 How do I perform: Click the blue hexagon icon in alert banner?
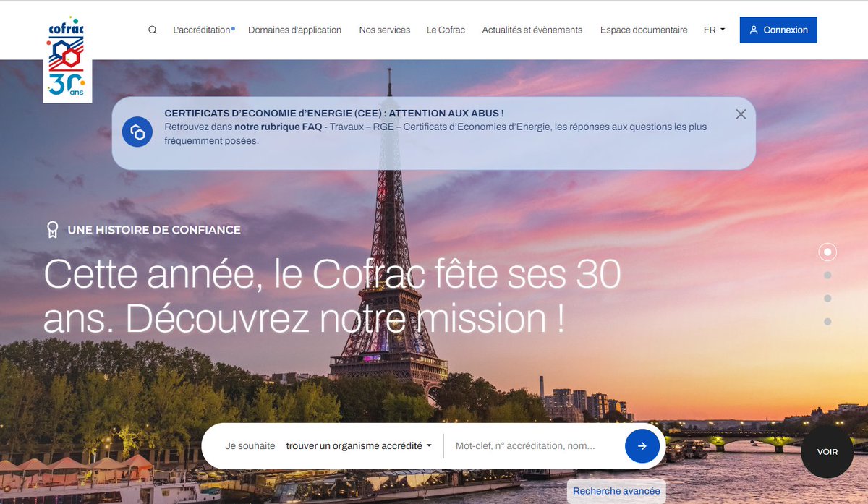[x=137, y=132]
